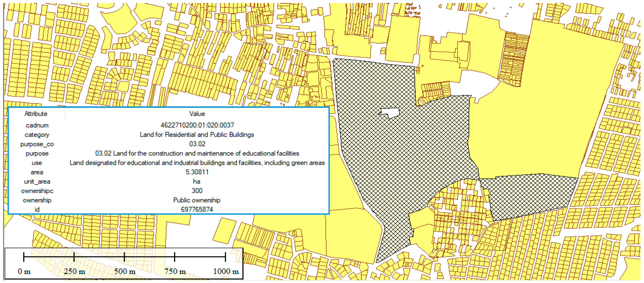Click the 0 m scale bar label
The image size is (644, 283).
tap(24, 271)
